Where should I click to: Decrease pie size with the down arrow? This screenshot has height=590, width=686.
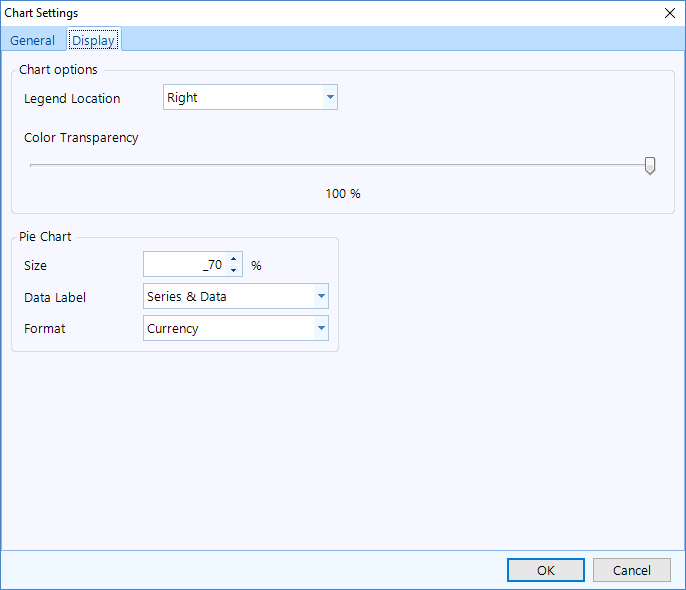point(234,270)
